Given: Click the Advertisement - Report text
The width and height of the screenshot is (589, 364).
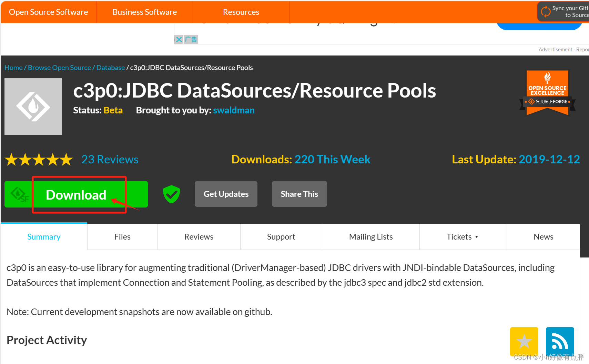Looking at the screenshot, I should (x=564, y=50).
